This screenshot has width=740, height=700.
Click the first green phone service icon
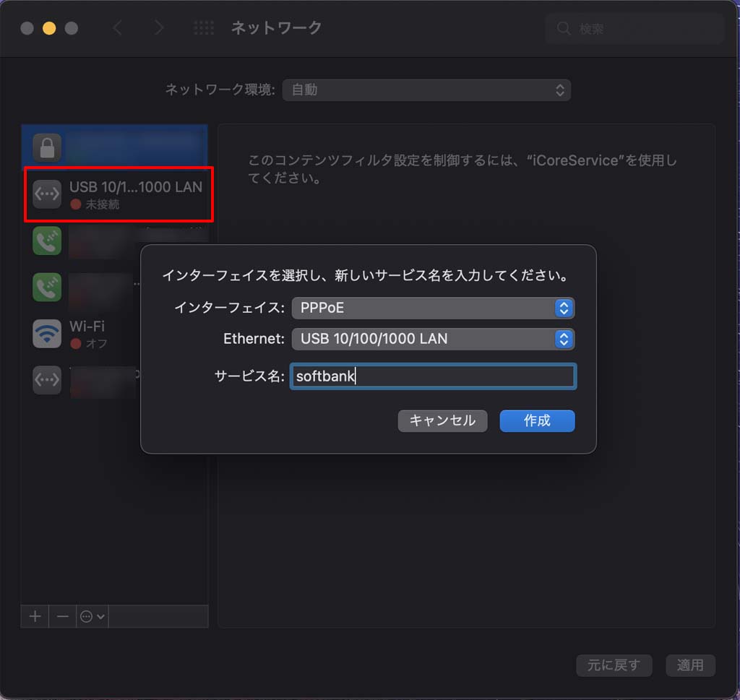coord(47,241)
